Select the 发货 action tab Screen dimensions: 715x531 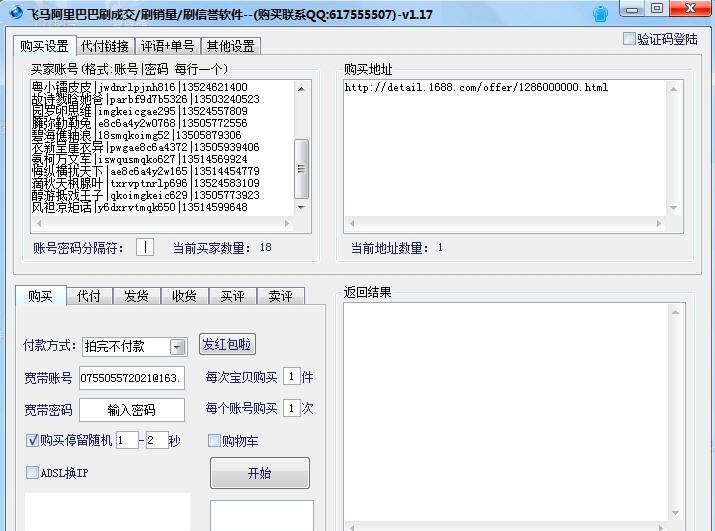136,296
